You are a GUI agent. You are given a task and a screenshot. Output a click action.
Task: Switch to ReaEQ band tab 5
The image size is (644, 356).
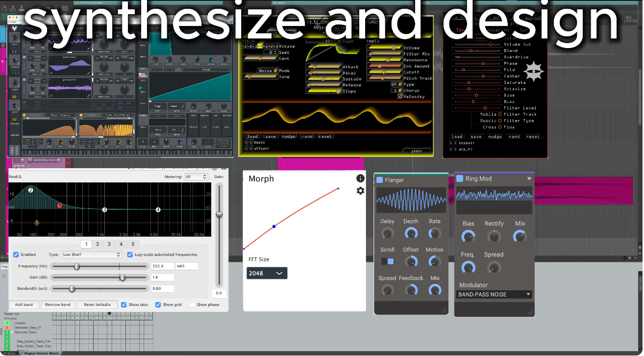point(133,244)
